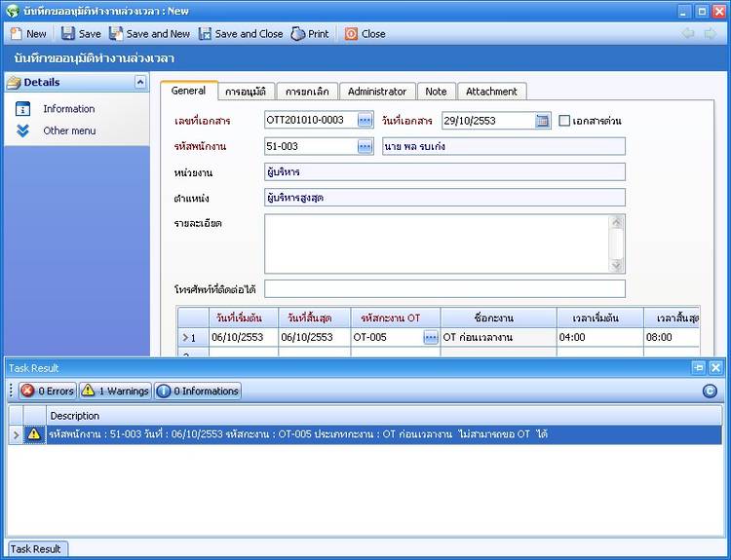Open employee code lookup button
The image size is (731, 560).
coord(365,146)
